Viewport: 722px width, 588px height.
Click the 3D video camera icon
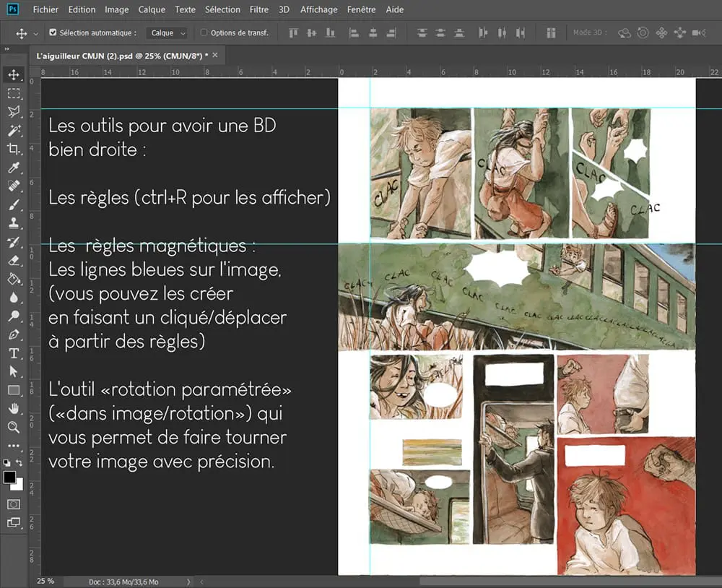tap(698, 33)
